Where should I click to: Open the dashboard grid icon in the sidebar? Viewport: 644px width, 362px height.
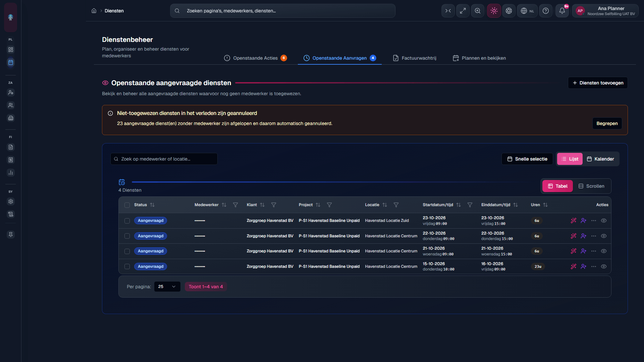[x=11, y=50]
